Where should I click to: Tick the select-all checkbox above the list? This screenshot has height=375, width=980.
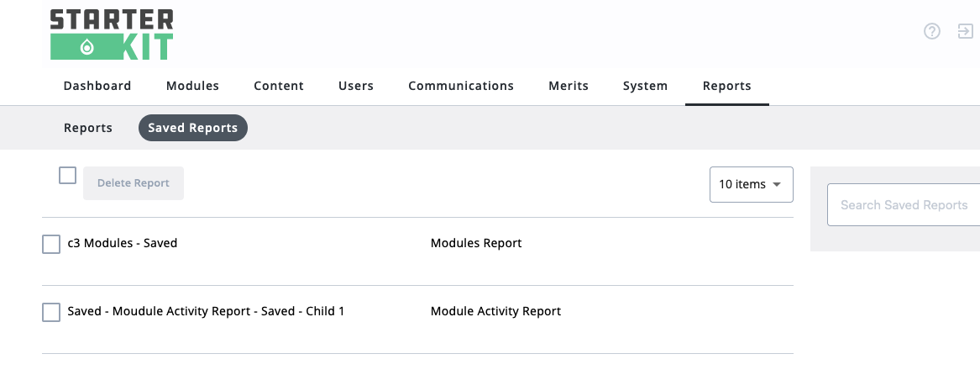click(x=67, y=175)
